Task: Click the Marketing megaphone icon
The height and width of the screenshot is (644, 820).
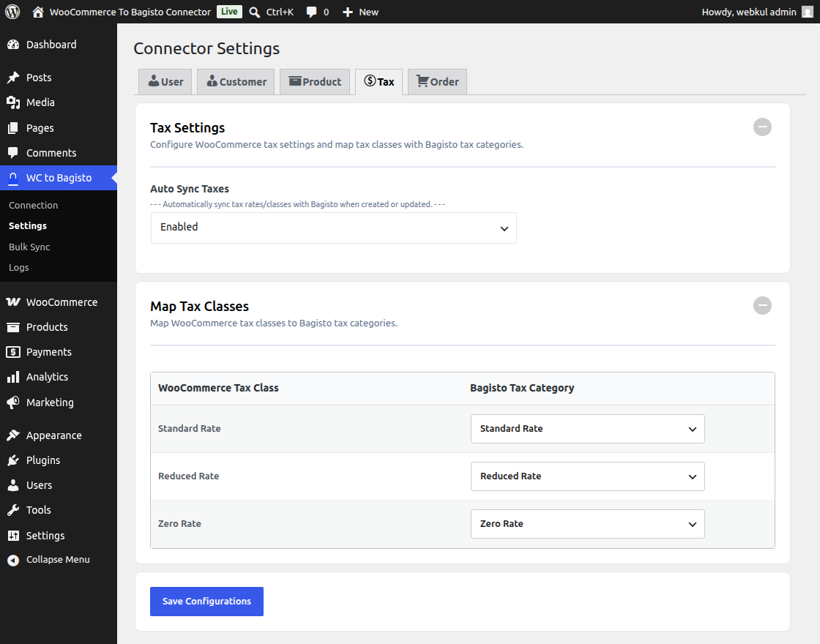Action: click(x=13, y=402)
